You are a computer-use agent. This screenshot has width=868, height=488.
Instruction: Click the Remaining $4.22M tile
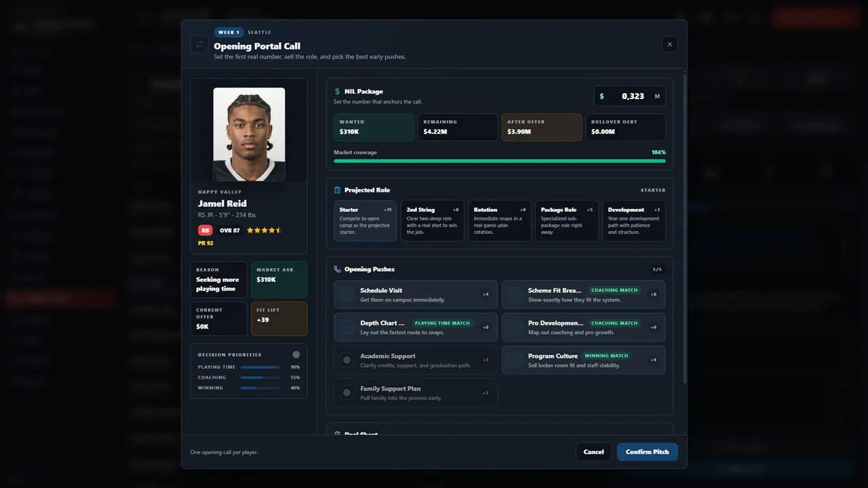pos(458,127)
